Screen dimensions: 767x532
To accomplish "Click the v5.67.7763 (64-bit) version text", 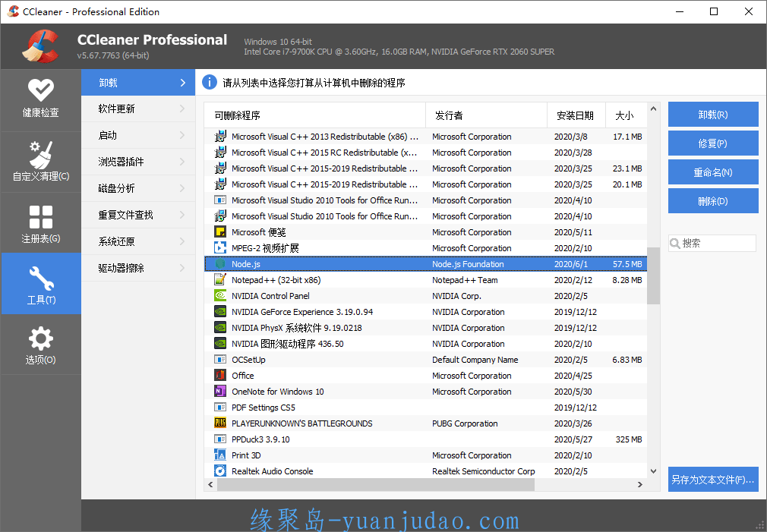I will pos(113,55).
